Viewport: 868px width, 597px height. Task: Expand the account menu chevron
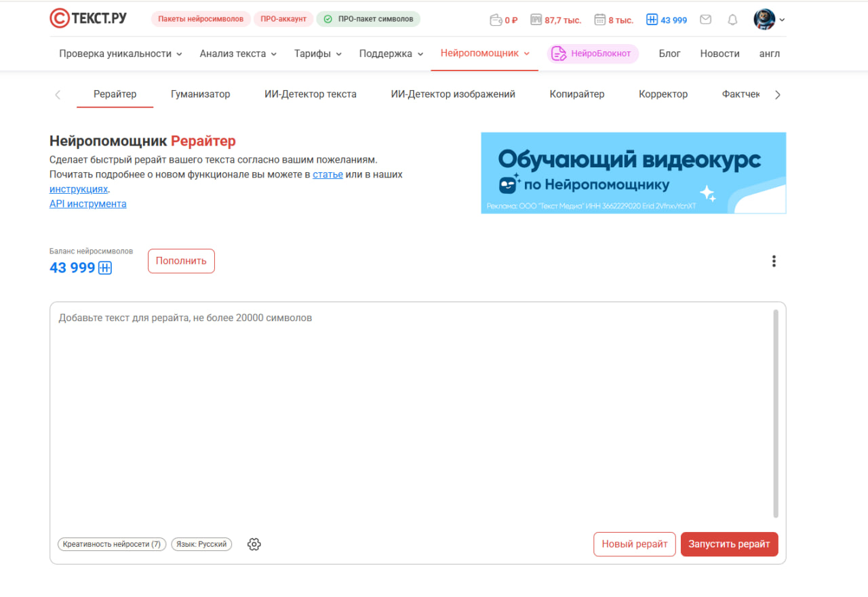click(782, 20)
